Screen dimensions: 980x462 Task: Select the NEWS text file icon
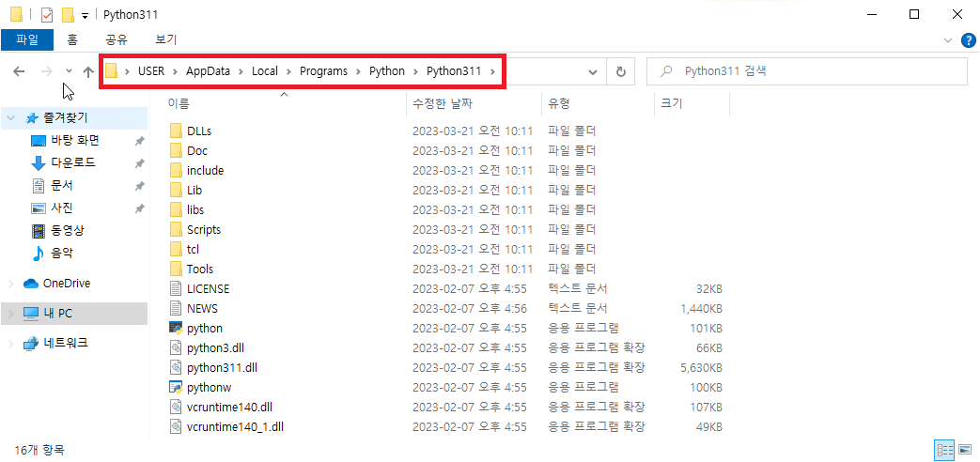[176, 308]
